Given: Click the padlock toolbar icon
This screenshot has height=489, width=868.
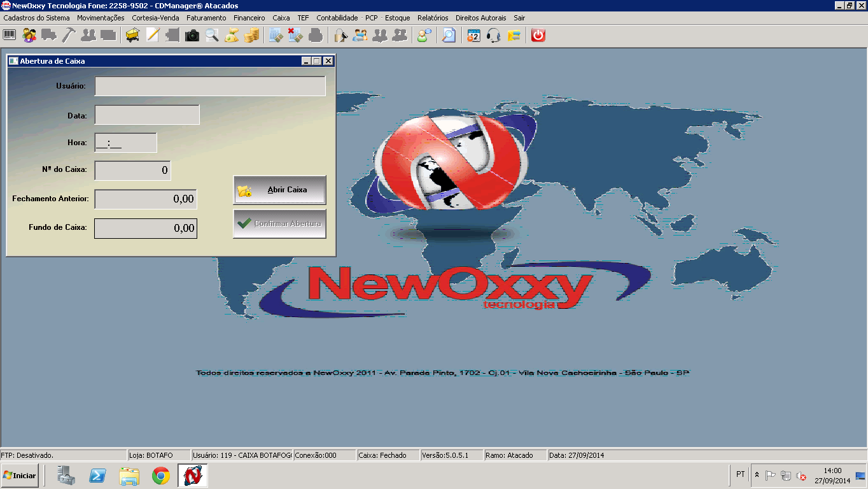Looking at the screenshot, I should tap(340, 36).
